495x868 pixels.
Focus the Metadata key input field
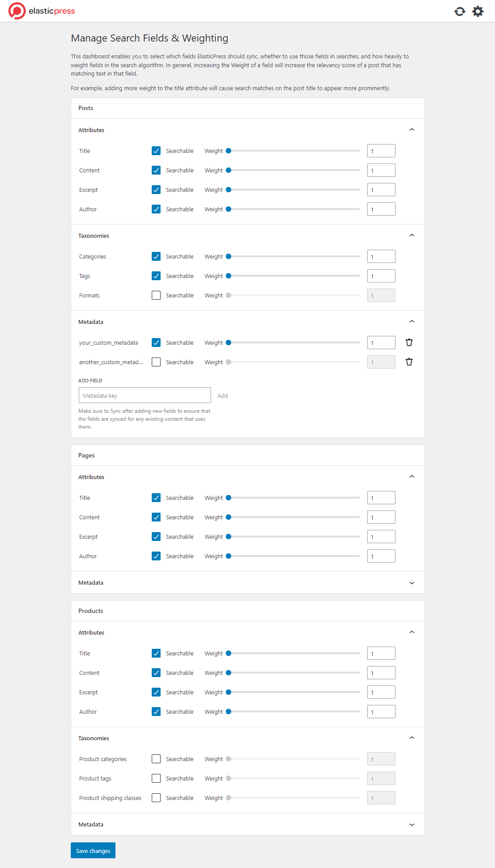point(145,396)
